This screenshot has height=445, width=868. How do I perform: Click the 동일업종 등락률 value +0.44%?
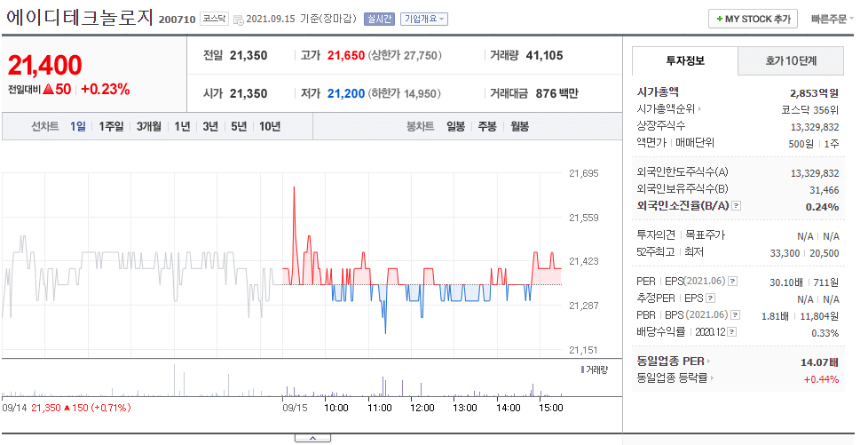pos(822,379)
